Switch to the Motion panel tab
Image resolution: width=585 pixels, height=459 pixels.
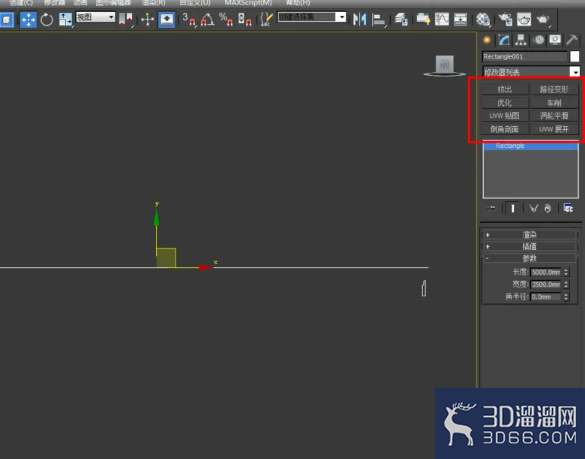(x=538, y=40)
